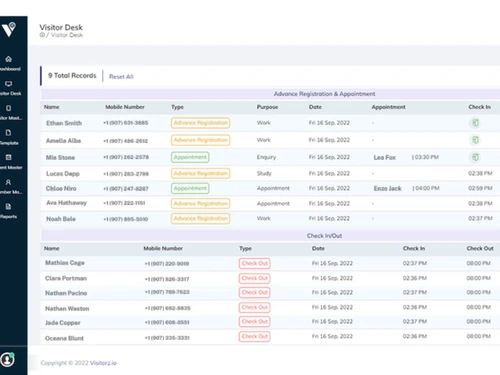Check out Nathan Pacino
Screen dimensions: 500x375
coord(254,293)
